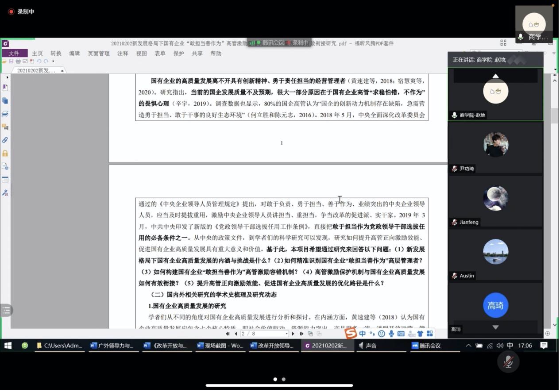Open the 注释 menu

(x=123, y=54)
